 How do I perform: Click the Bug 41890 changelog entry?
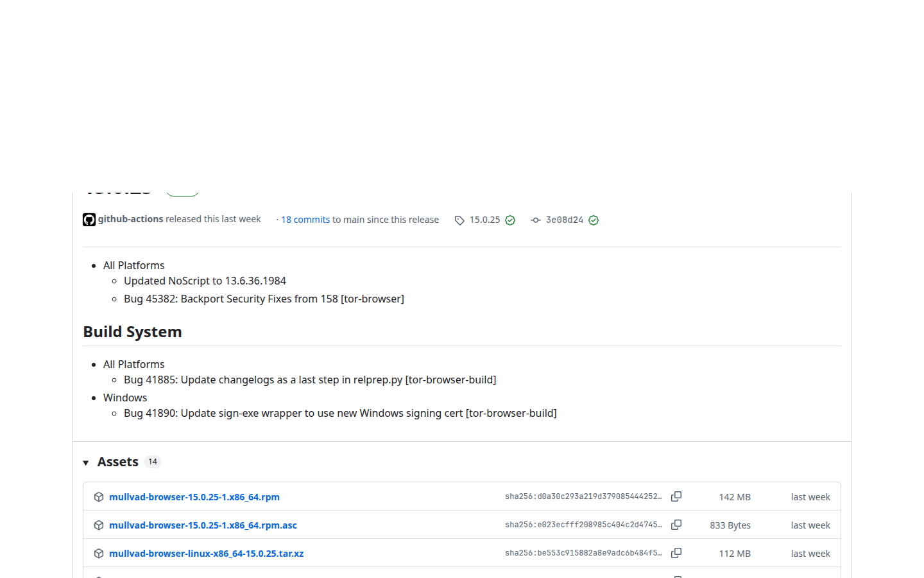point(340,413)
